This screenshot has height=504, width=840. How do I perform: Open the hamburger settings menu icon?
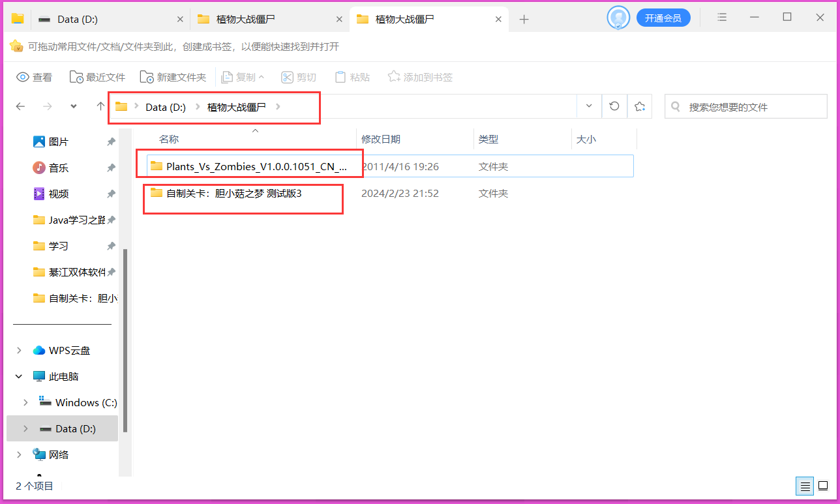click(722, 18)
